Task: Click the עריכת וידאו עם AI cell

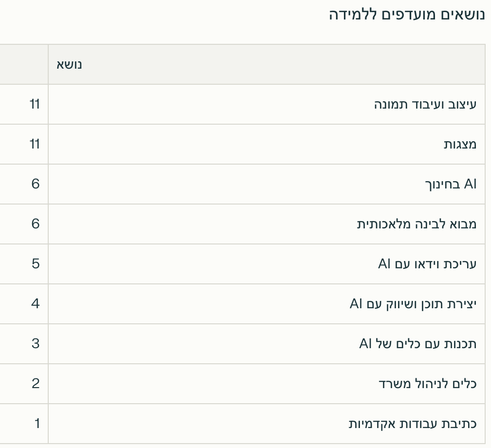Action: click(266, 264)
